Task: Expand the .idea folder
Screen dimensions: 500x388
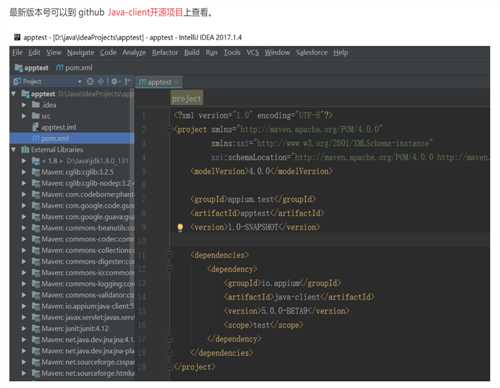Action: pyautogui.click(x=24, y=105)
